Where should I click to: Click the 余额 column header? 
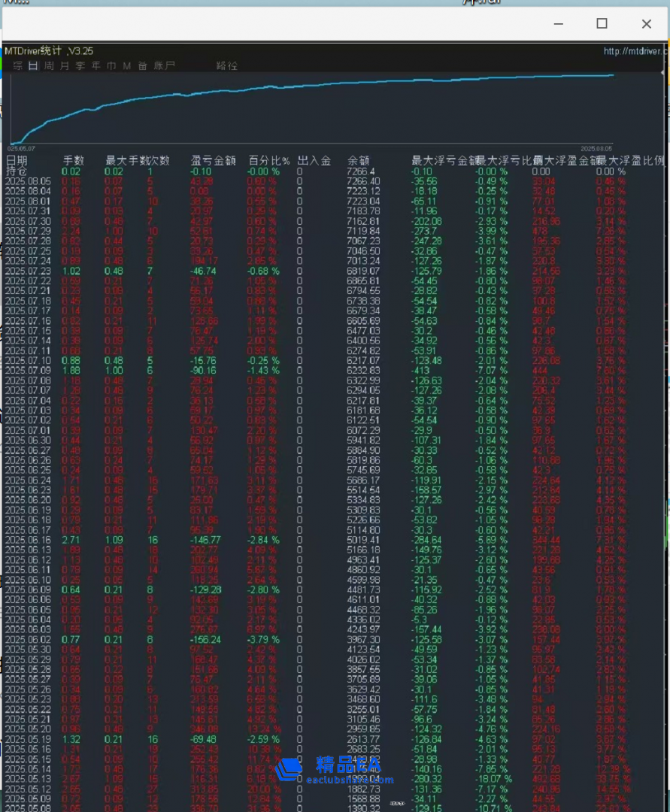[358, 160]
